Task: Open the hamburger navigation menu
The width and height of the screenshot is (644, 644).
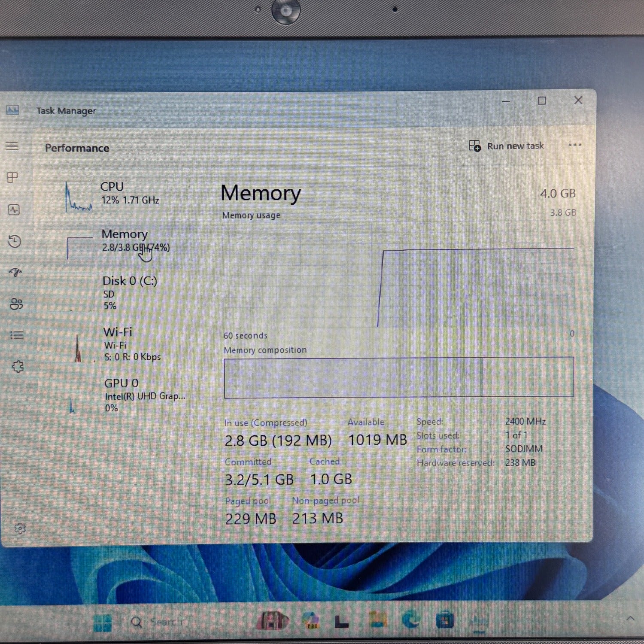Action: (x=12, y=146)
